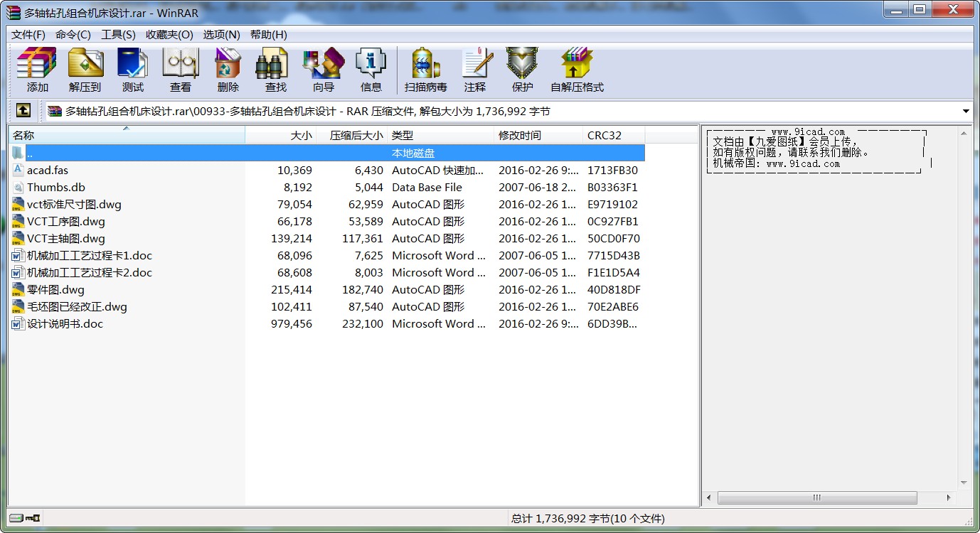
Task: Select file name 毛坯图已经改正.dwg
Action: pyautogui.click(x=77, y=306)
